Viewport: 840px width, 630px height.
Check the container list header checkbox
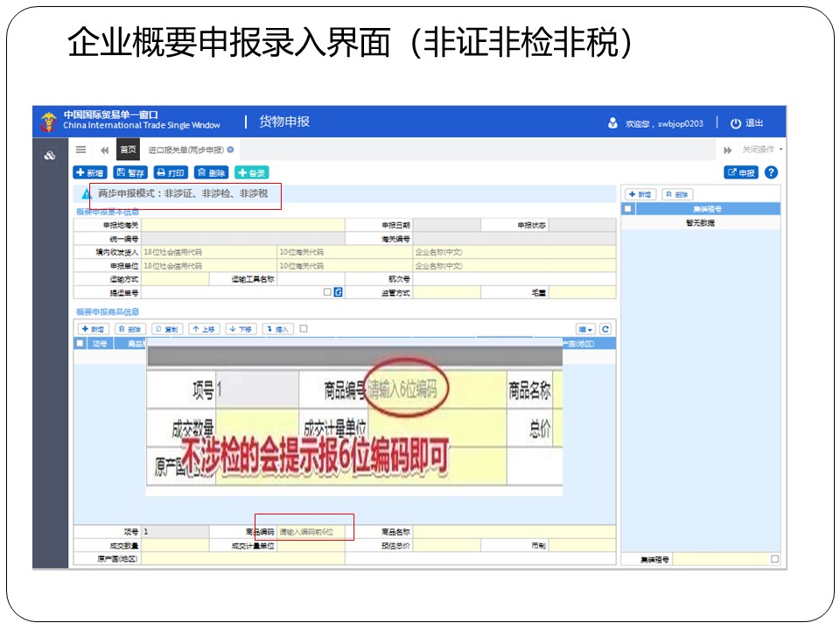click(x=627, y=209)
